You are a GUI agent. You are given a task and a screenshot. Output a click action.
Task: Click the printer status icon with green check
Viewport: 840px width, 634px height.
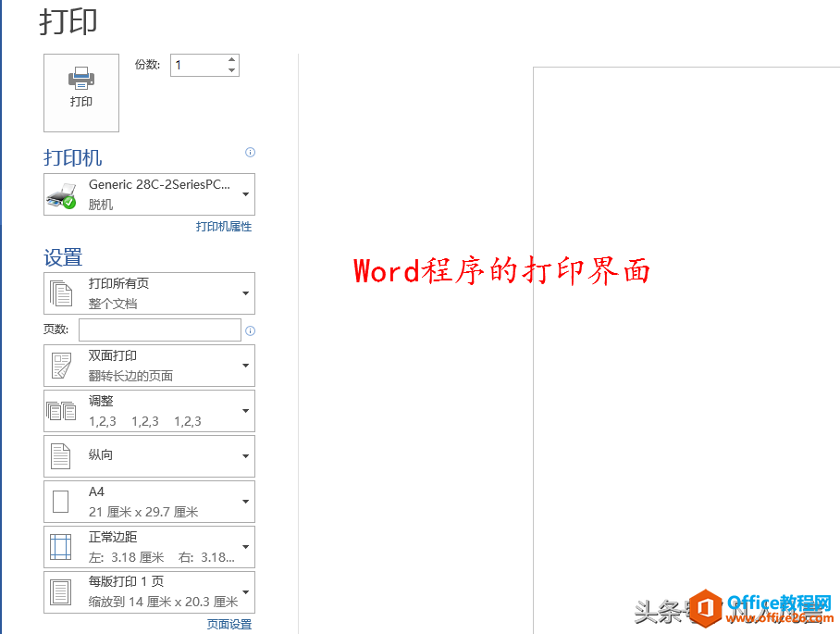pyautogui.click(x=61, y=195)
